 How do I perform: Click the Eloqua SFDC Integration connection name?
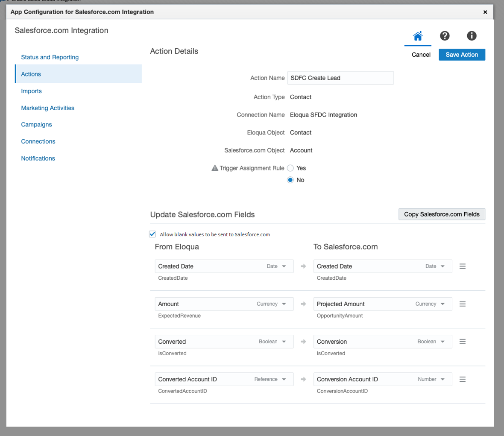pyautogui.click(x=323, y=115)
